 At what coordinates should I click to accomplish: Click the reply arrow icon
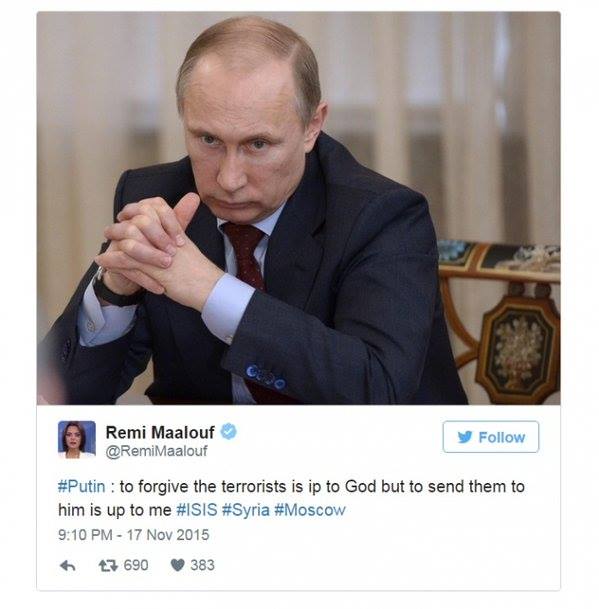[68, 566]
